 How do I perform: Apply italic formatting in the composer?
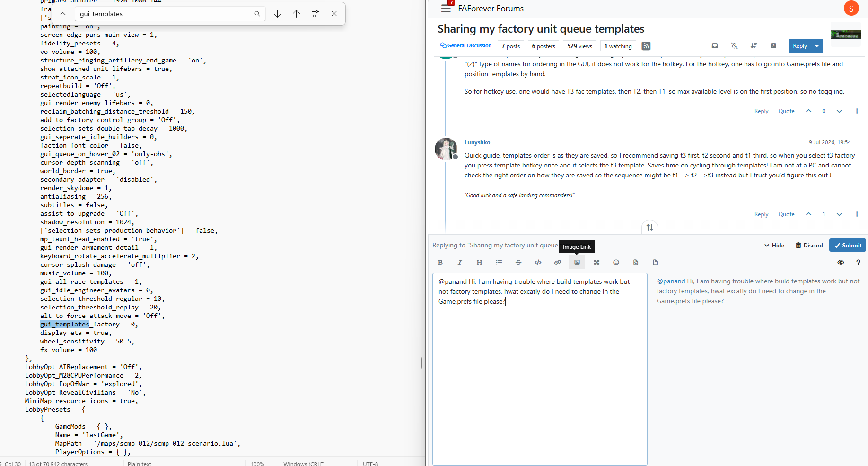coord(460,263)
